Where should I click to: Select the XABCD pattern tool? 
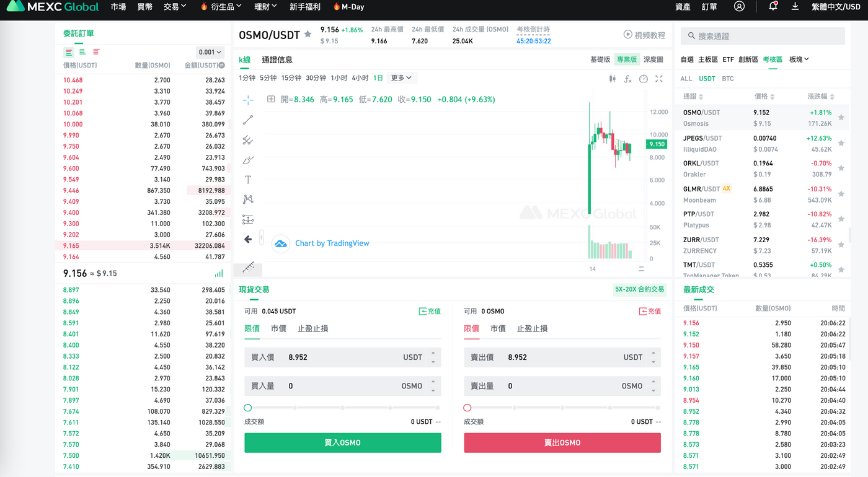[x=248, y=199]
